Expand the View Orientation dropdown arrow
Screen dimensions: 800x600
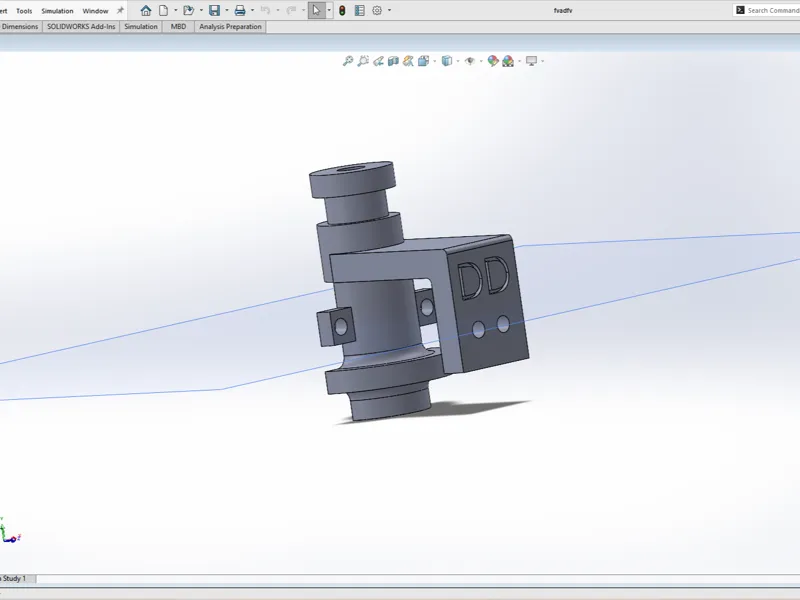(x=435, y=61)
